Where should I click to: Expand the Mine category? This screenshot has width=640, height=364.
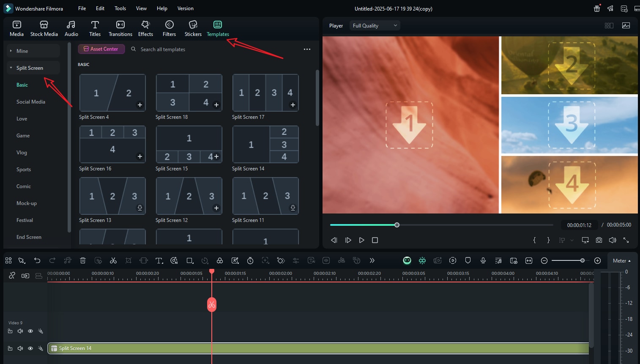[x=33, y=51]
